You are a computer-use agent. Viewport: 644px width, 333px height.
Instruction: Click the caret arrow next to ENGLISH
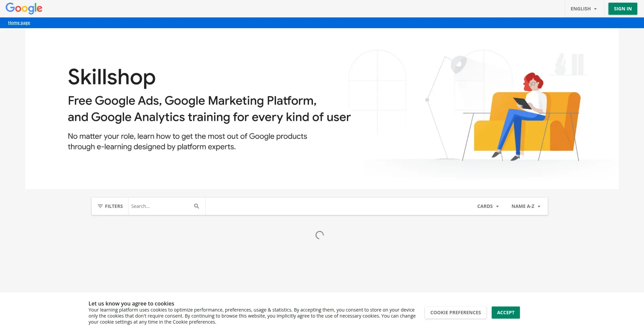[x=595, y=9]
